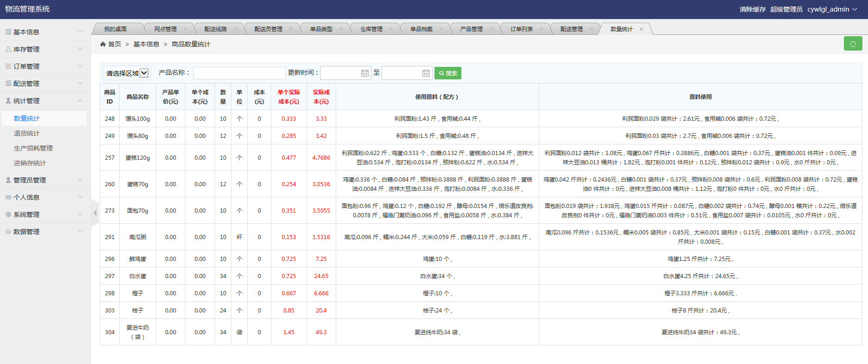This screenshot has height=364, width=868.
Task: Expand the 个人信息 menu chevron
Action: click(x=80, y=197)
